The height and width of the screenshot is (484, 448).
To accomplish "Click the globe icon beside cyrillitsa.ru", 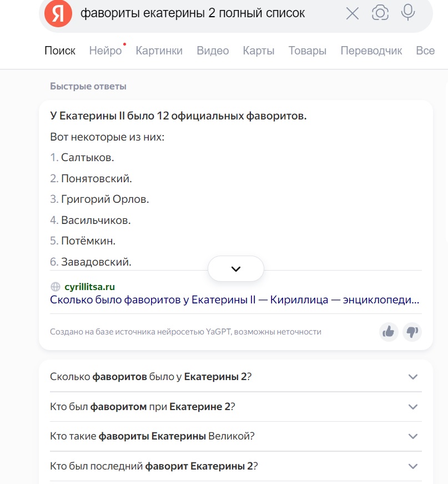I will pyautogui.click(x=56, y=287).
